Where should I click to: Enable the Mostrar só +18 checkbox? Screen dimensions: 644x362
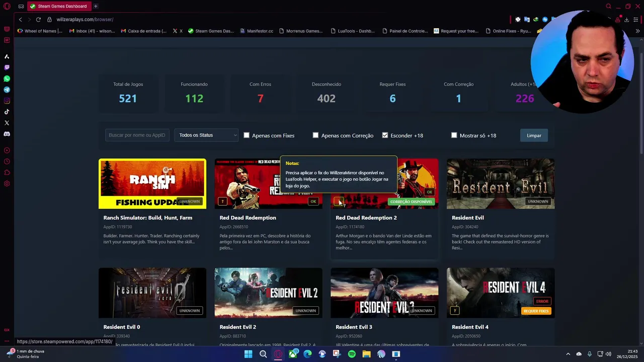454,135
